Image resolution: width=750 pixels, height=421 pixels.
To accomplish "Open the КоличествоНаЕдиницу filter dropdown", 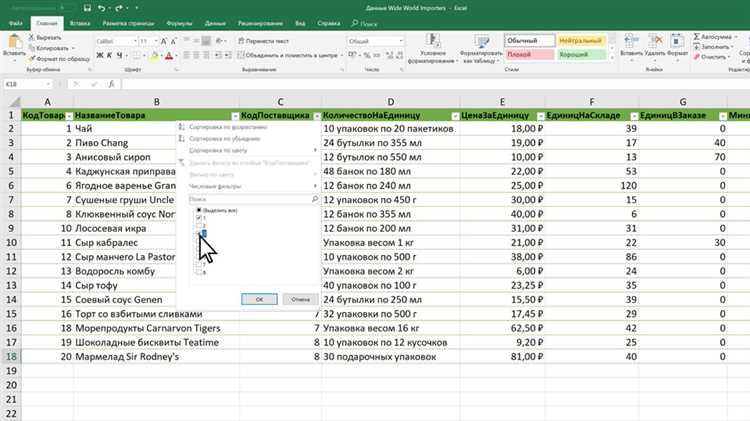I will pos(455,116).
